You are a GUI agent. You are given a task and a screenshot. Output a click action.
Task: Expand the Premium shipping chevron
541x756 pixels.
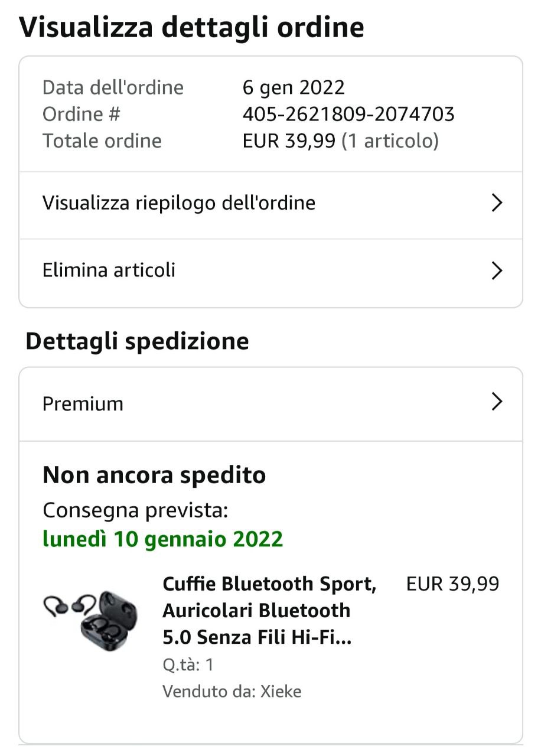(497, 403)
